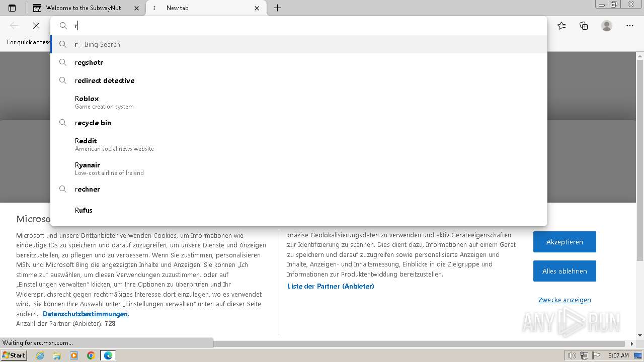644x362 pixels.
Task: Click the Alles ablehnen button
Action: pos(565,271)
